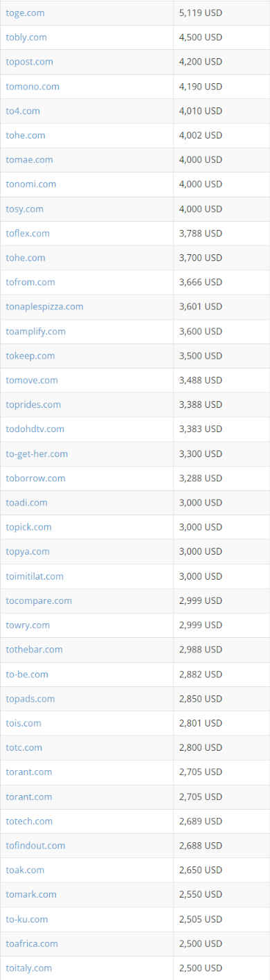This screenshot has width=270, height=980.
Task: Click tomae.com in the list
Action: pos(29,159)
